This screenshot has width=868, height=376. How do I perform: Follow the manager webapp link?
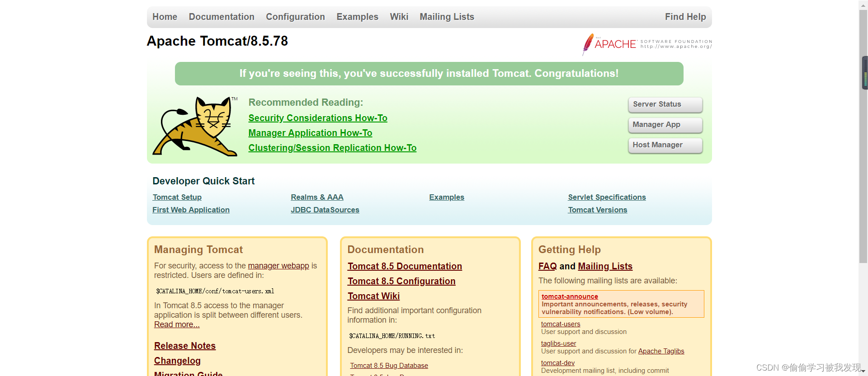(278, 266)
